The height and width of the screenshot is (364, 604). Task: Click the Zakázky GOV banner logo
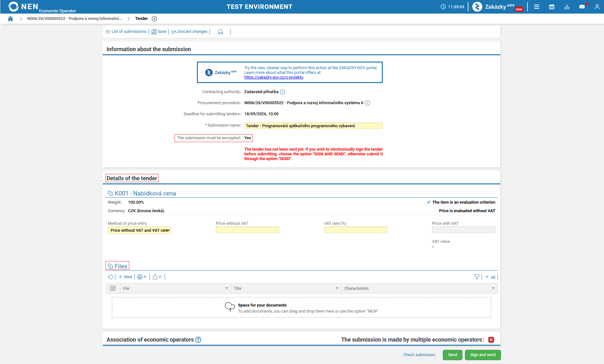[x=221, y=72]
